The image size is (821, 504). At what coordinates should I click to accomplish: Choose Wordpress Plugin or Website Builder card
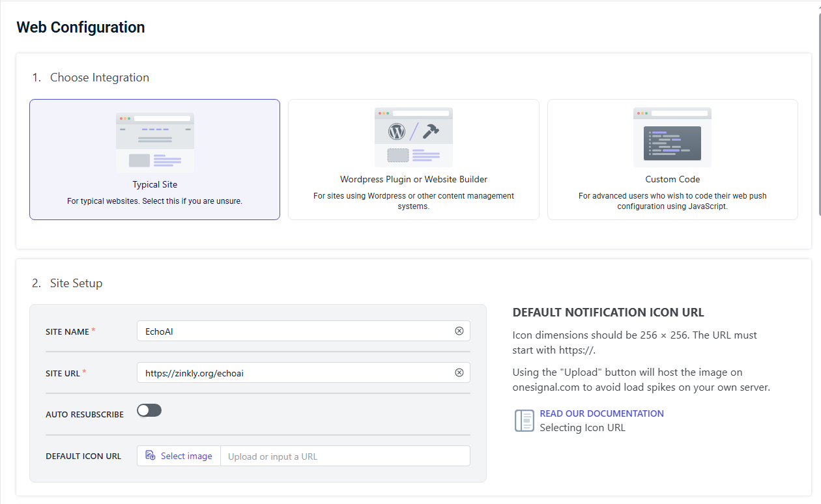tap(414, 160)
